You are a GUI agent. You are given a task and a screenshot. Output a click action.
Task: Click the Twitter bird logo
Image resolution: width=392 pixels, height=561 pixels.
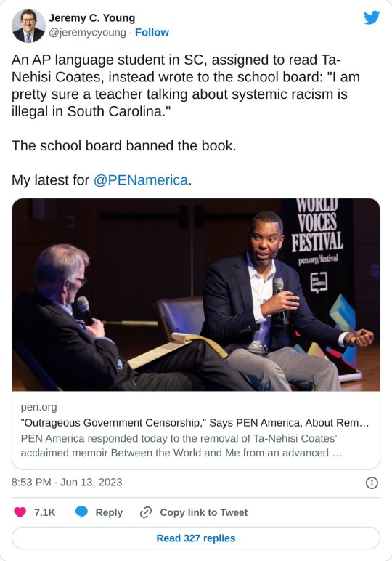coord(372,17)
